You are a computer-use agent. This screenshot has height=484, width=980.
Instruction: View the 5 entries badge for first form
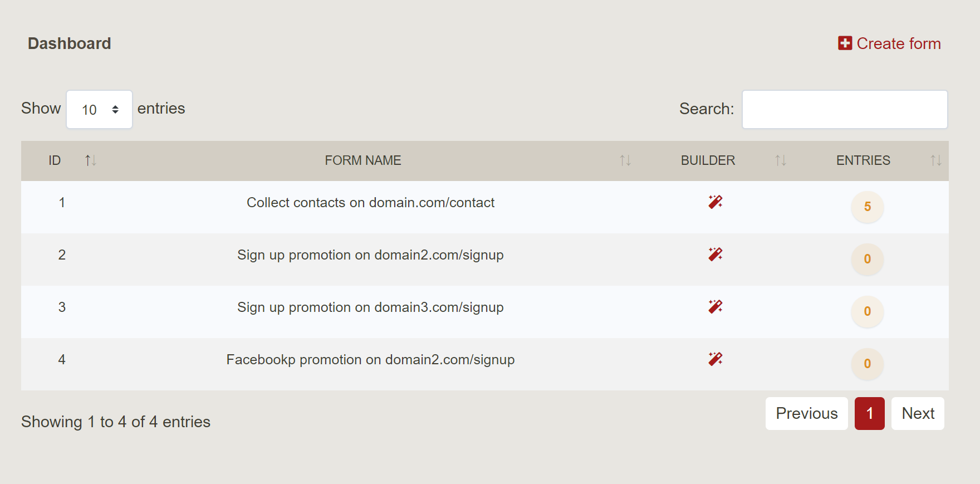[x=867, y=207]
